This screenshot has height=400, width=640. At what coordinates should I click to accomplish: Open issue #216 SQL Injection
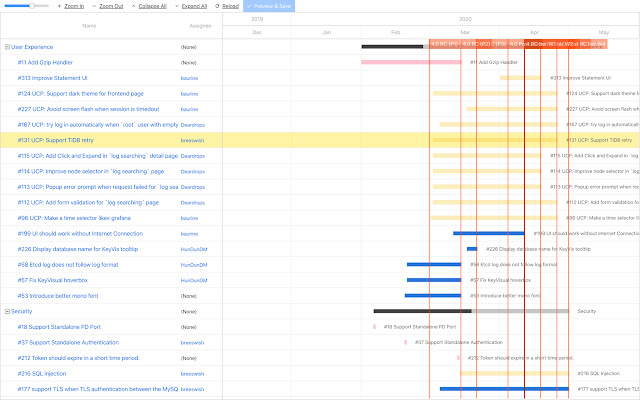point(42,373)
